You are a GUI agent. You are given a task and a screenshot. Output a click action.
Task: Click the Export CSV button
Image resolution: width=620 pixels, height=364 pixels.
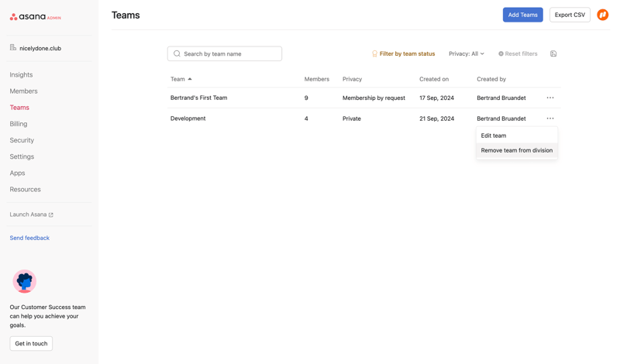pyautogui.click(x=570, y=15)
